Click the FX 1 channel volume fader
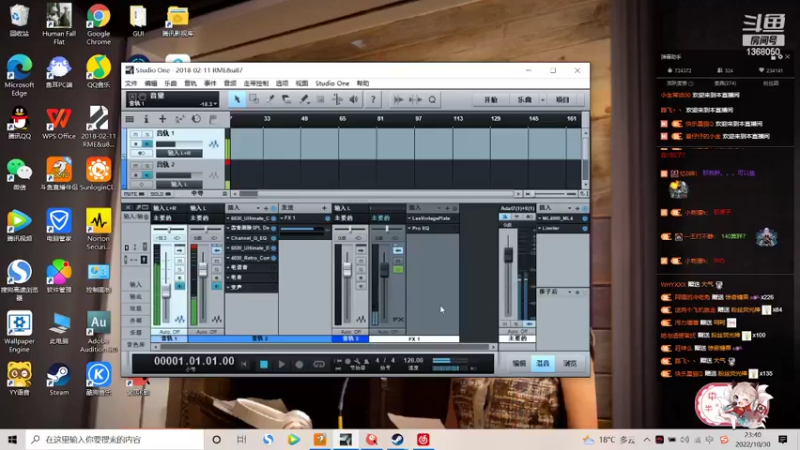The height and width of the screenshot is (450, 800). [x=384, y=270]
